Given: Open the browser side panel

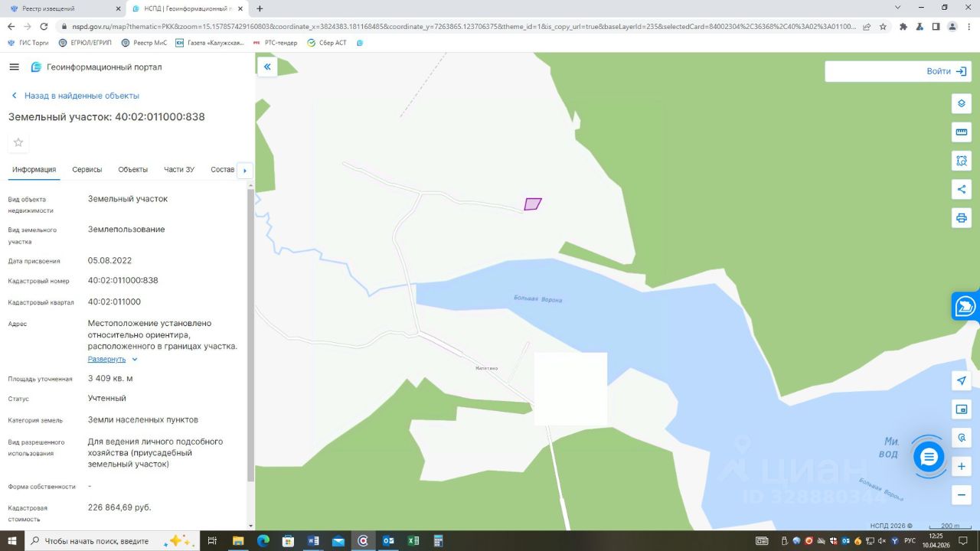Looking at the screenshot, I should pyautogui.click(x=936, y=26).
